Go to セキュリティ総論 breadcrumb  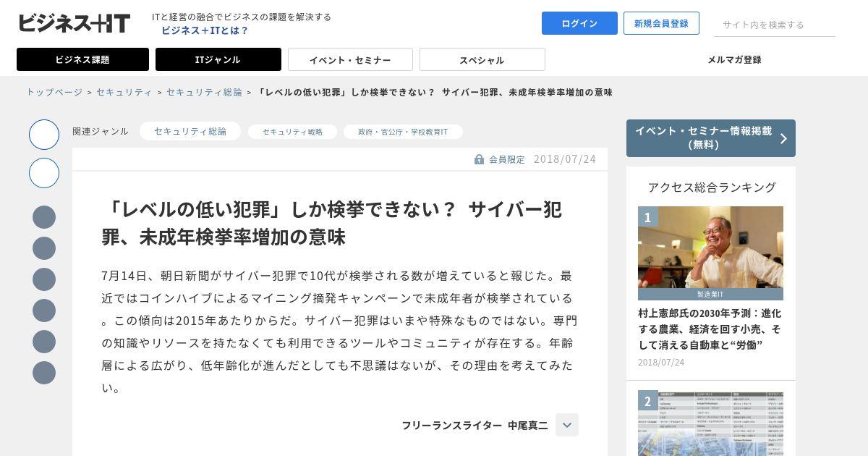point(204,92)
